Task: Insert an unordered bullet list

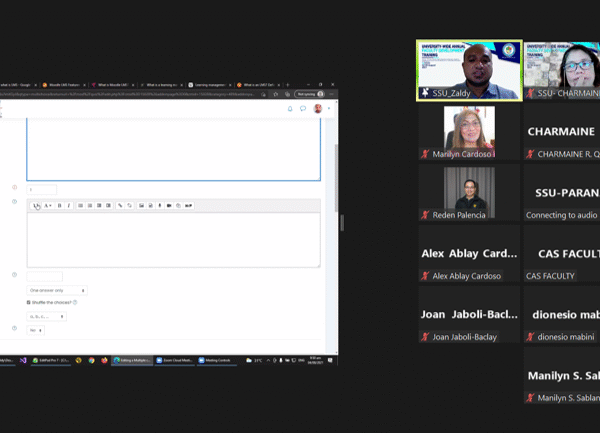Action: click(80, 206)
